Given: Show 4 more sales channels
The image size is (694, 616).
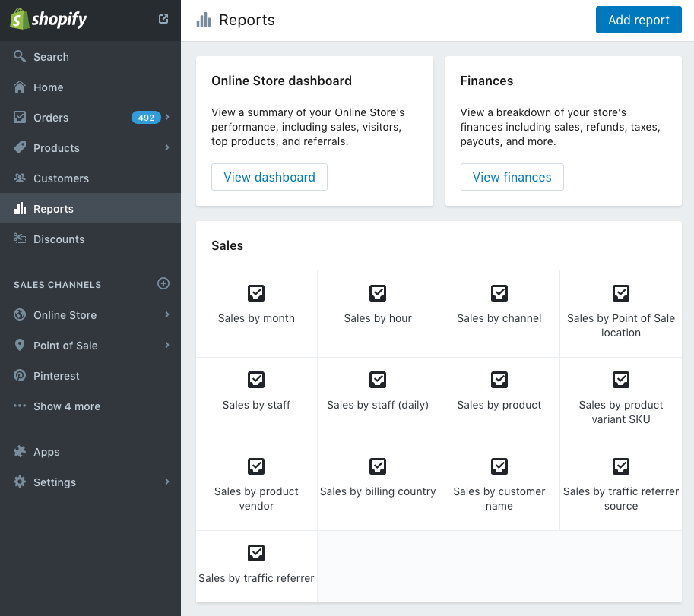Looking at the screenshot, I should pyautogui.click(x=66, y=406).
